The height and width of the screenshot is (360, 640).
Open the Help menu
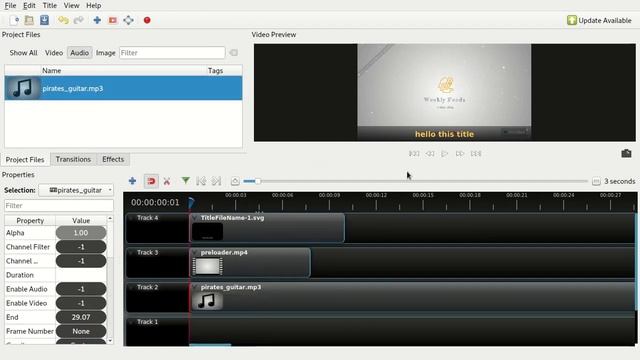tap(93, 5)
